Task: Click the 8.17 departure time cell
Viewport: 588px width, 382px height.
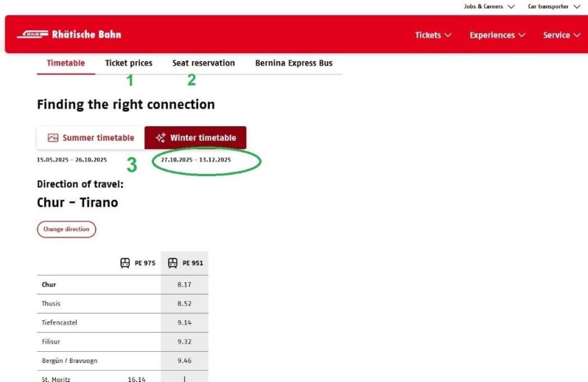Action: 185,285
